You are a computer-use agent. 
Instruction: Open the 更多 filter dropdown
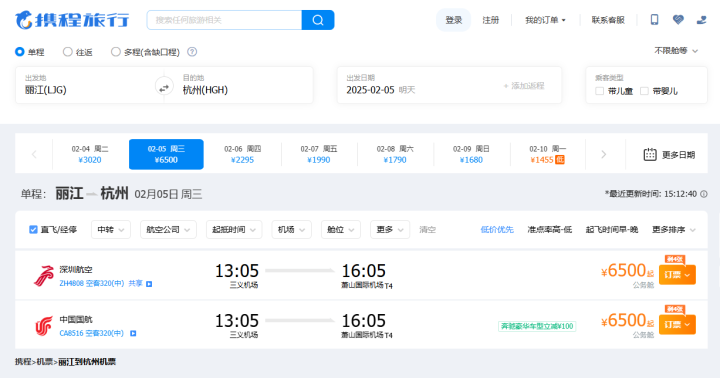point(390,230)
